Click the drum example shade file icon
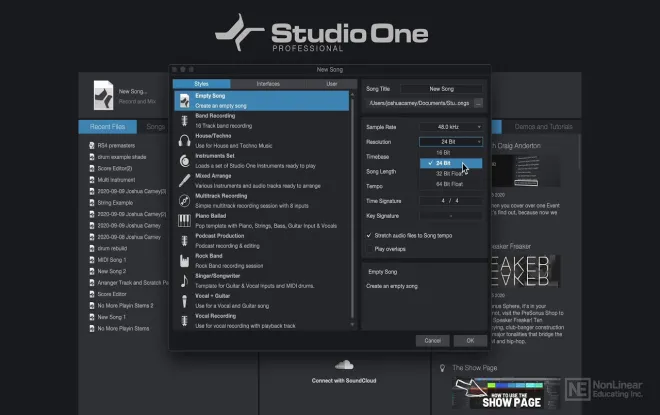Image resolution: width=660 pixels, height=415 pixels. pos(92,157)
